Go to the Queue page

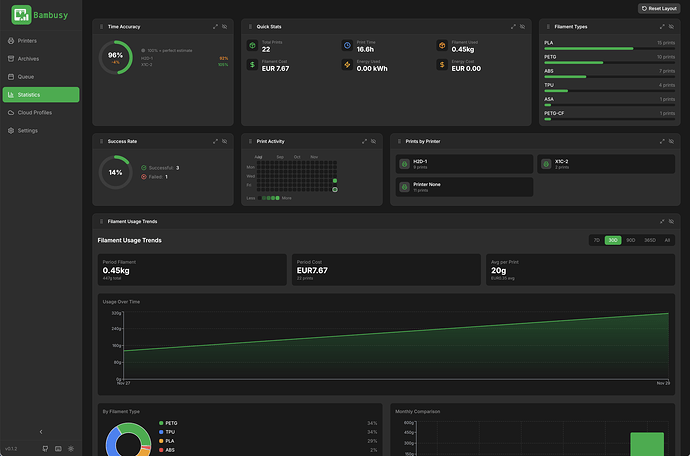[x=41, y=77]
